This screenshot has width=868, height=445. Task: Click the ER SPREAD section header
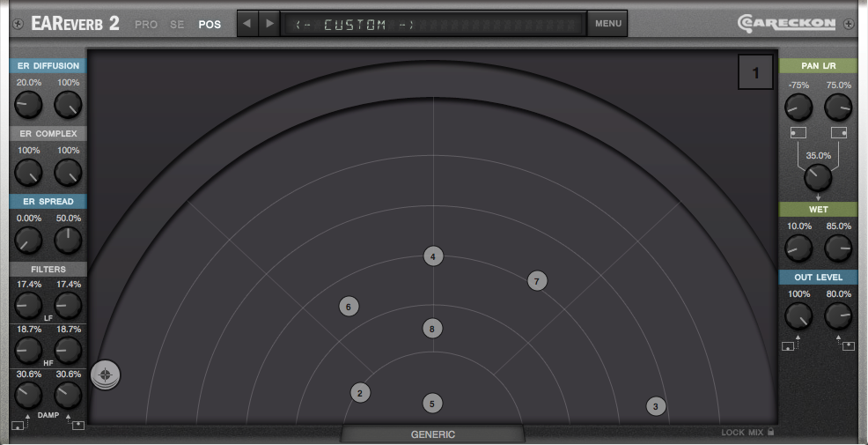[x=48, y=201]
